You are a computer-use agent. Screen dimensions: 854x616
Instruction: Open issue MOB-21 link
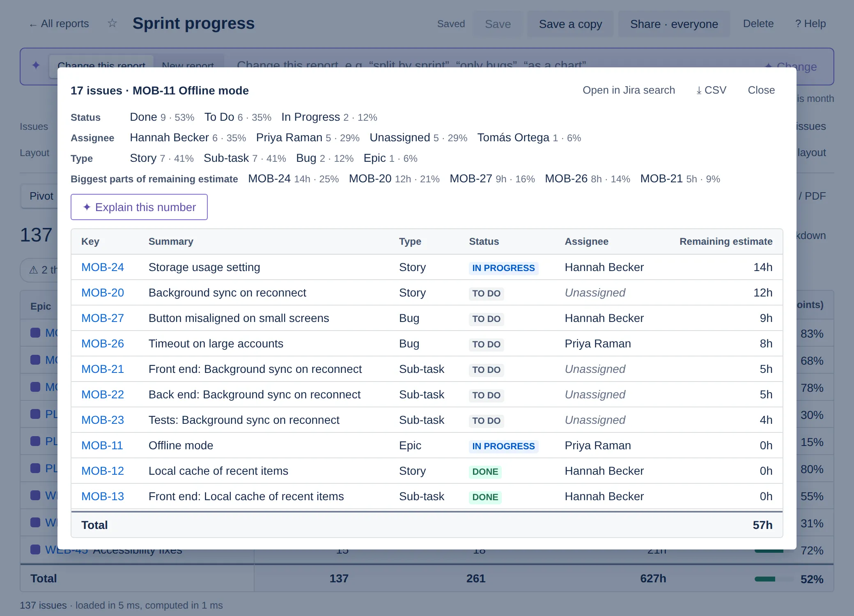[103, 369]
